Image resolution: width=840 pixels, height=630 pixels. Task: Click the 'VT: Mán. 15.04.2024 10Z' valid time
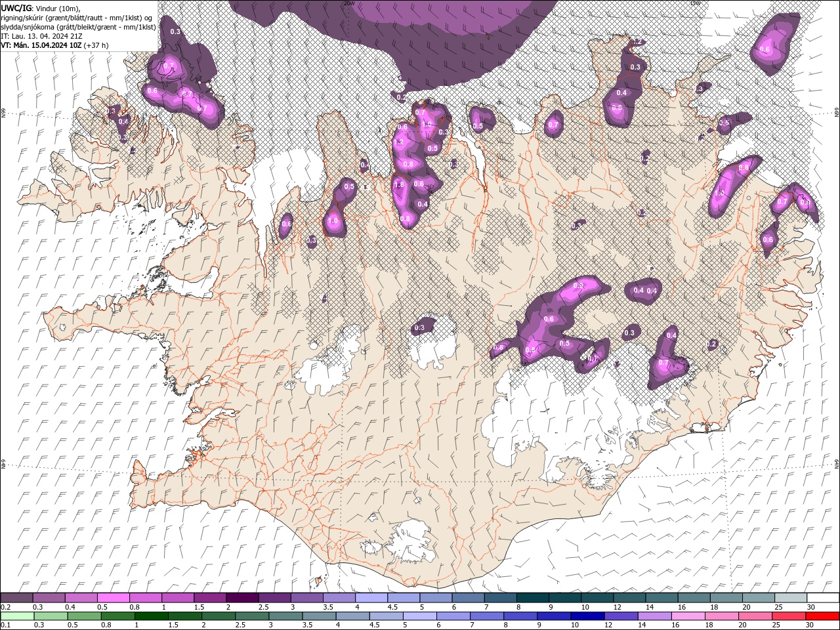[x=41, y=45]
